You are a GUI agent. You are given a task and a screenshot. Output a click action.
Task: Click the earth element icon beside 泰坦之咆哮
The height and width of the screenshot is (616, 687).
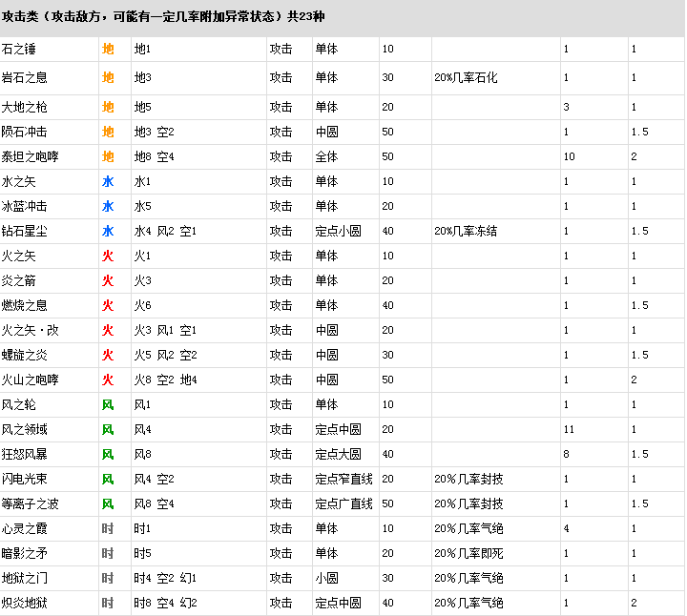[x=108, y=156]
